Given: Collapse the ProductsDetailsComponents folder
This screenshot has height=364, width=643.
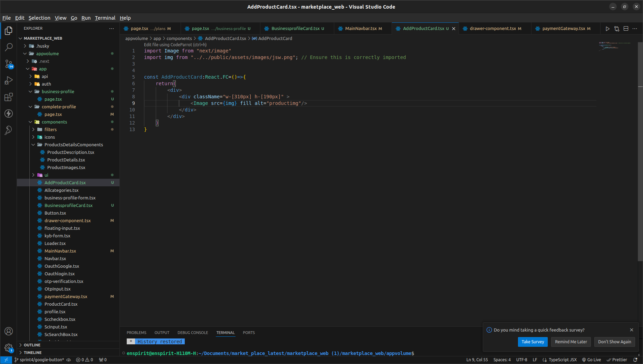Looking at the screenshot, I should click(x=73, y=145).
